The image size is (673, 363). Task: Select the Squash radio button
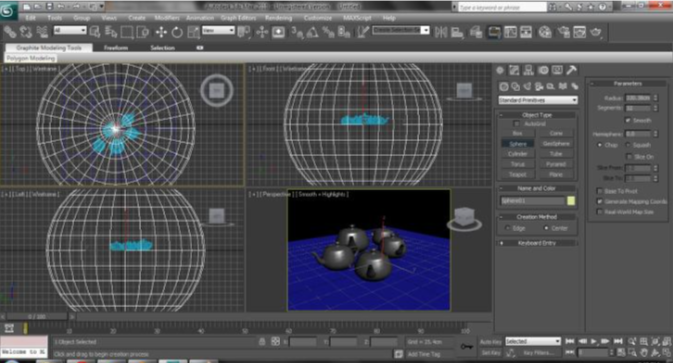tap(628, 145)
